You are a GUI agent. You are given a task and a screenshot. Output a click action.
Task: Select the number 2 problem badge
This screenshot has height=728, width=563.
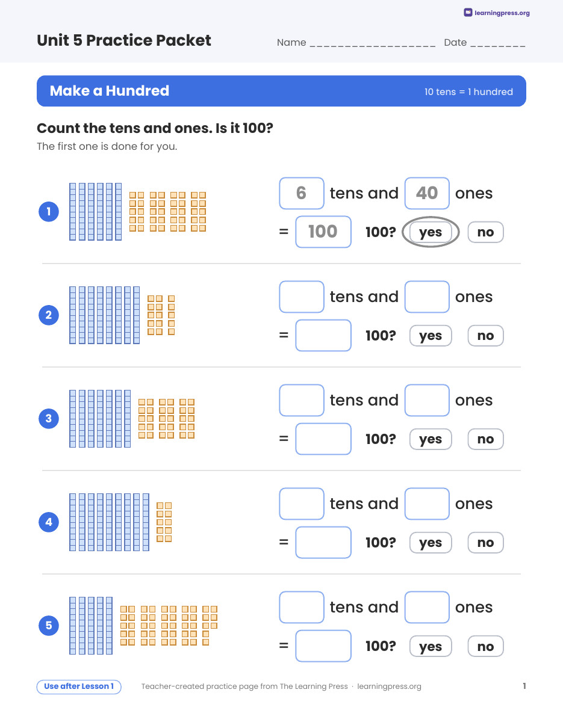tap(49, 315)
